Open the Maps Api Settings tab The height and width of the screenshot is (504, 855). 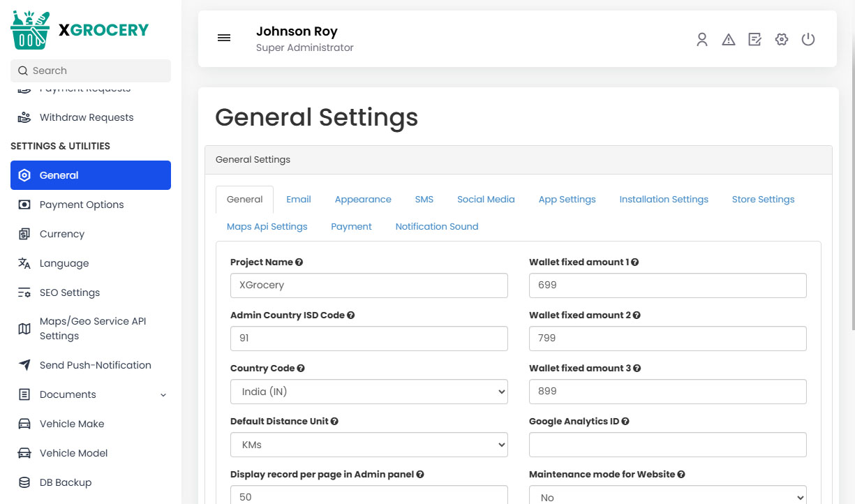tap(267, 226)
